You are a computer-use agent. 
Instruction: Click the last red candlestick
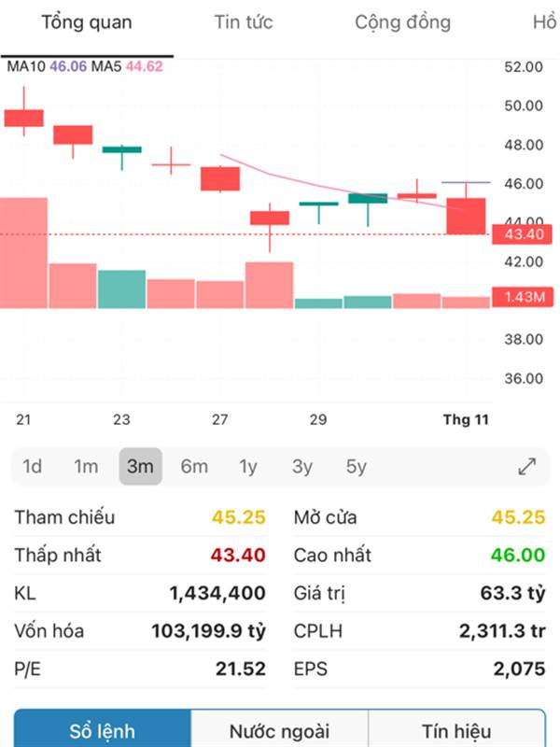(x=466, y=216)
